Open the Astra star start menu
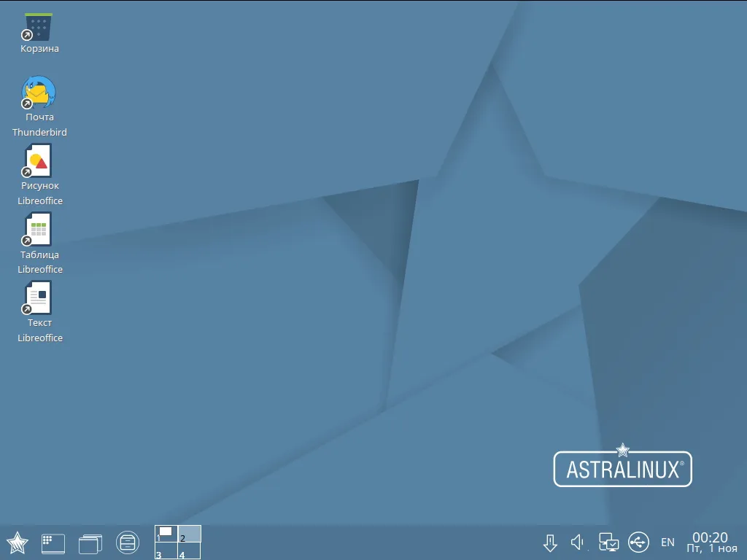Viewport: 747px width, 560px height. tap(18, 542)
